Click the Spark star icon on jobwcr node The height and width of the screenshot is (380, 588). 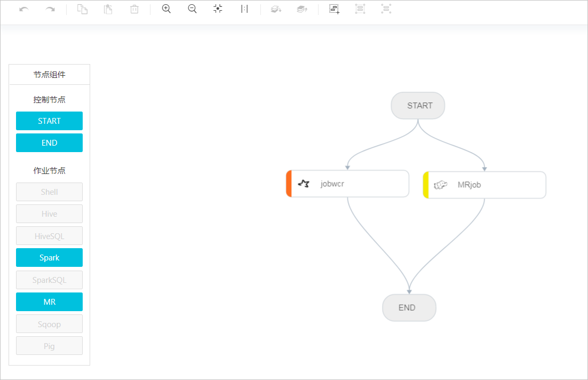[304, 184]
